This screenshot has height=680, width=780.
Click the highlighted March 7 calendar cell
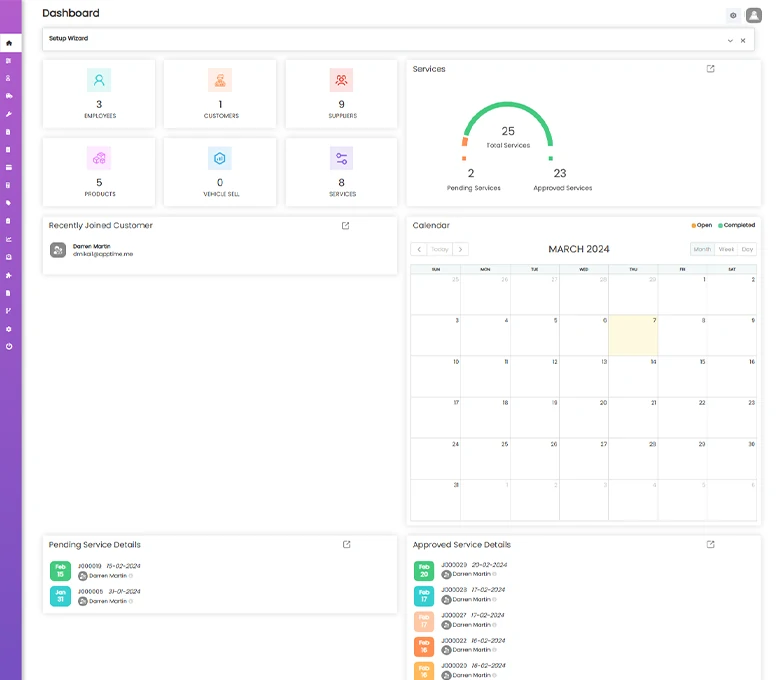point(633,335)
